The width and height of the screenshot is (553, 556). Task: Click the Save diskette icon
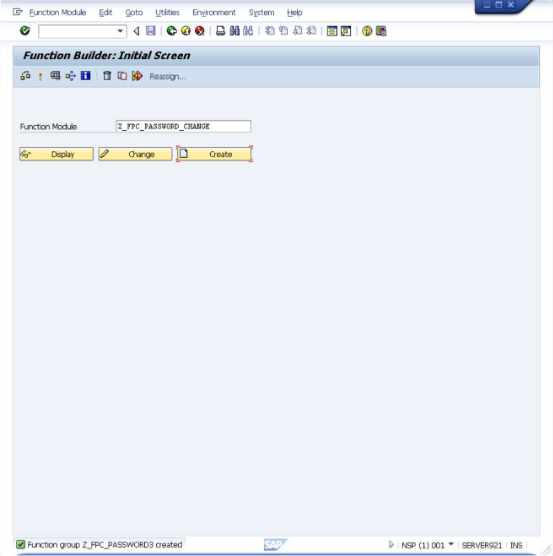[x=151, y=31]
